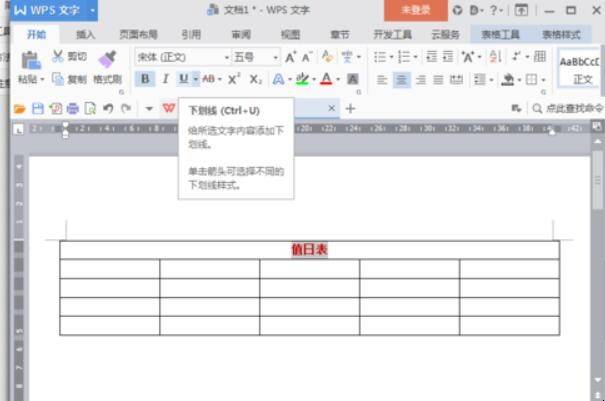Expand underline style dropdown arrow
The width and height of the screenshot is (605, 401).
coord(196,79)
